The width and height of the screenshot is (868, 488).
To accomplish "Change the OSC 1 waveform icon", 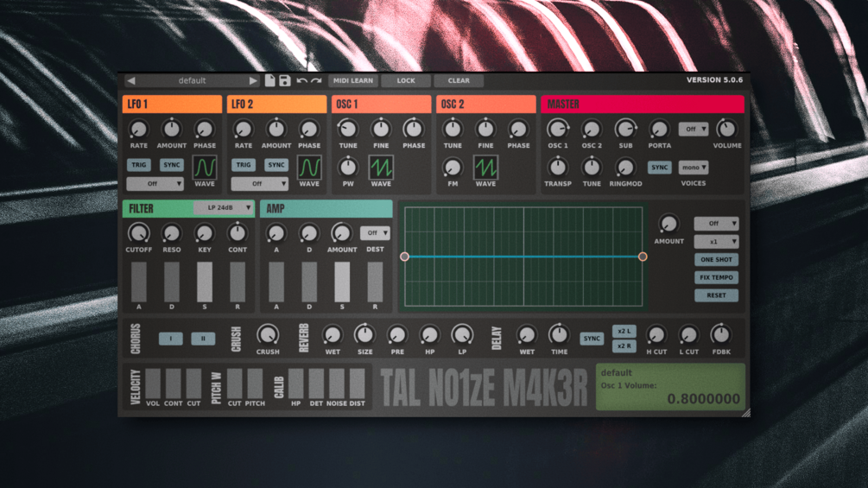I will (381, 167).
